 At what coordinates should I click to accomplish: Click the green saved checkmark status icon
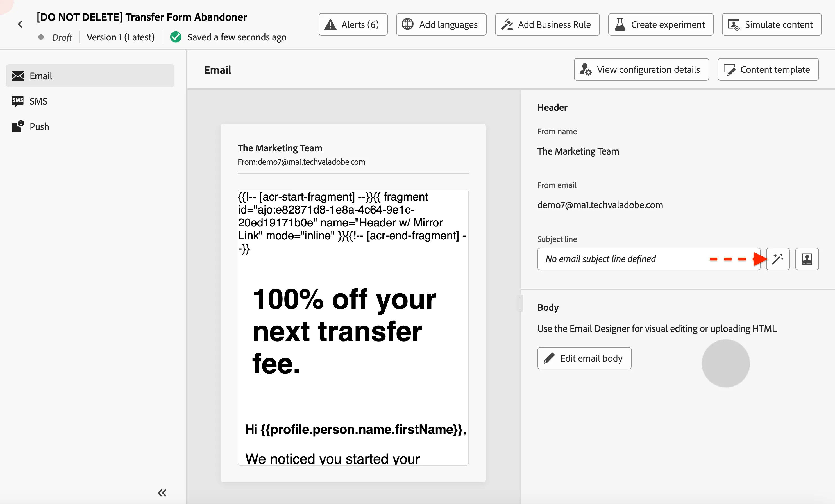tap(176, 37)
